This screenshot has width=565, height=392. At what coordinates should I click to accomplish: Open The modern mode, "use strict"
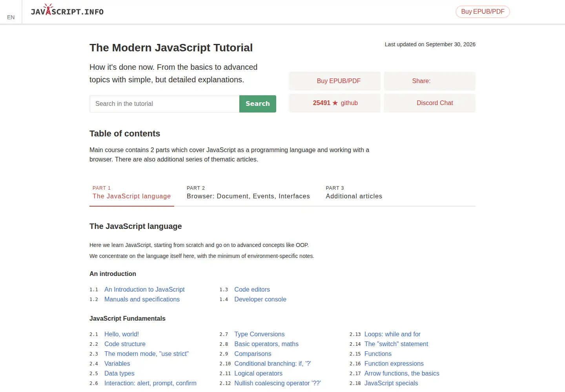[146, 354]
